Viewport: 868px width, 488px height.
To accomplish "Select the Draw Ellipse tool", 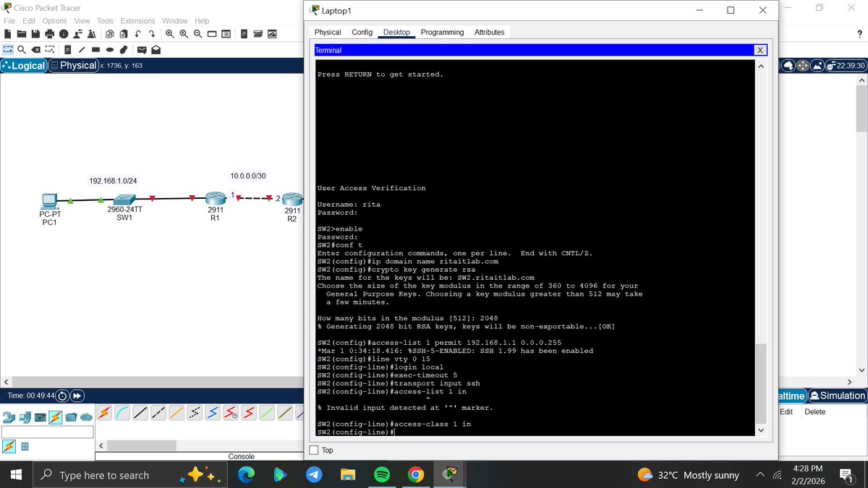I will pyautogui.click(x=109, y=49).
